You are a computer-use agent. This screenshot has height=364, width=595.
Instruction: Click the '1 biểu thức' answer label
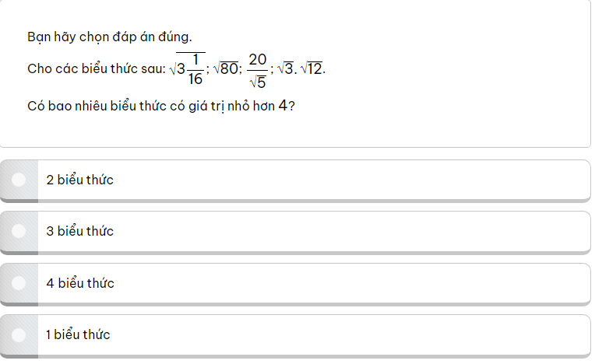(78, 334)
